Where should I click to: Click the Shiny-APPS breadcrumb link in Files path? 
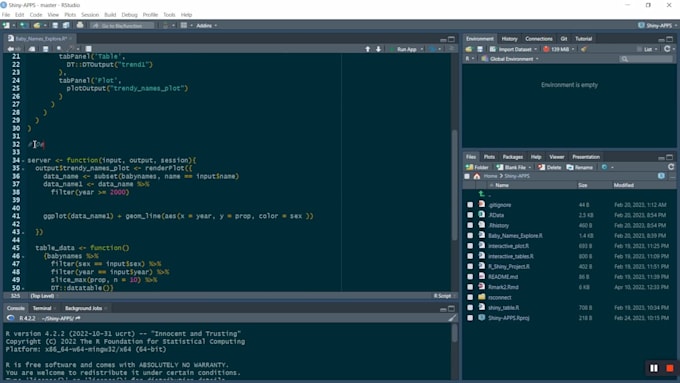[517, 176]
